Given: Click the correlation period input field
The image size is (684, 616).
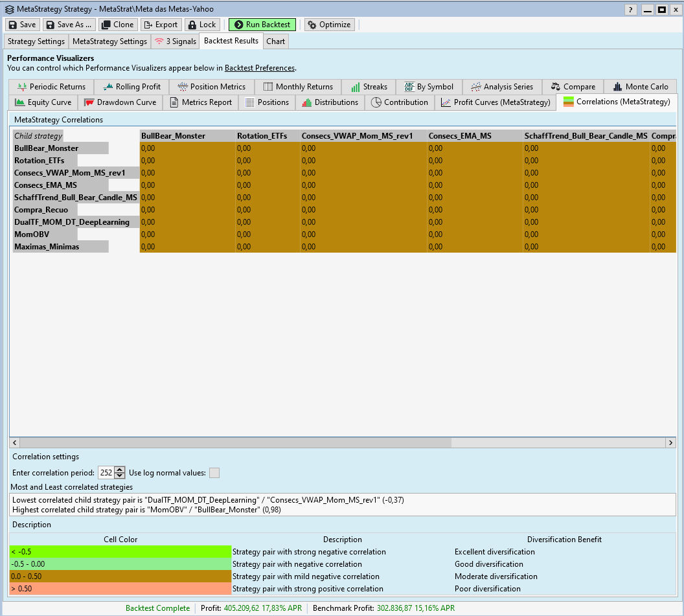Looking at the screenshot, I should [106, 473].
